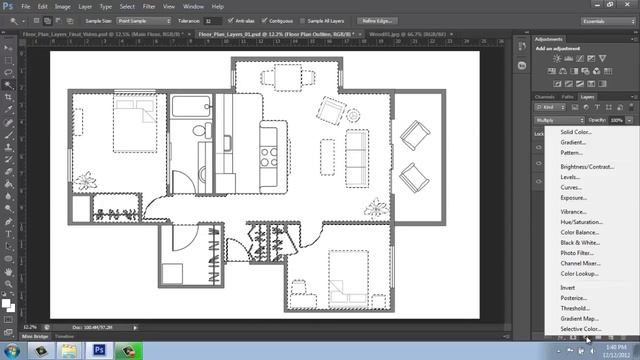
Task: Choose Gradient Map... from the popup menu
Action: click(579, 318)
